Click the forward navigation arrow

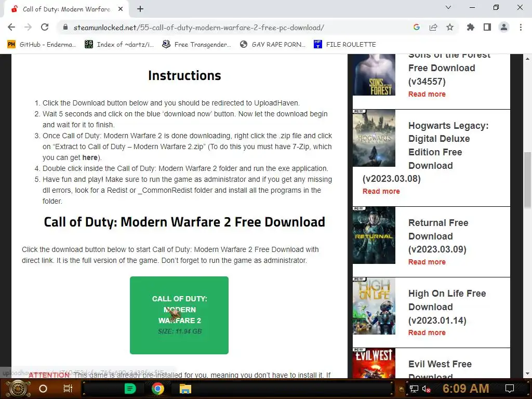pyautogui.click(x=28, y=27)
